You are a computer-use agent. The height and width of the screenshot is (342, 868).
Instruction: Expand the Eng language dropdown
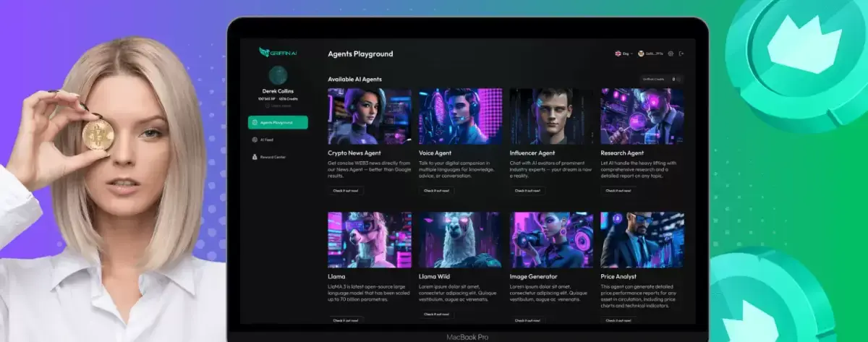point(623,54)
